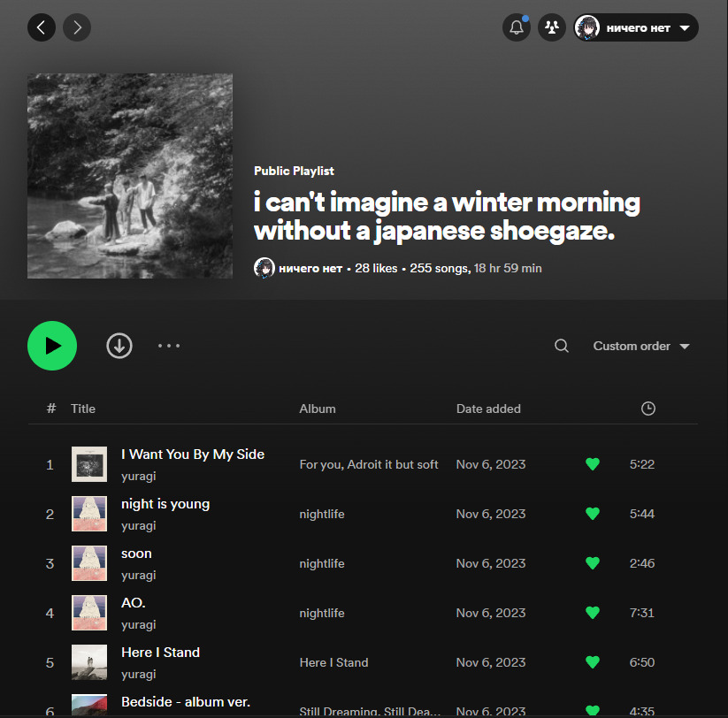
Task: Unlike the Here I Stand track
Action: click(593, 661)
